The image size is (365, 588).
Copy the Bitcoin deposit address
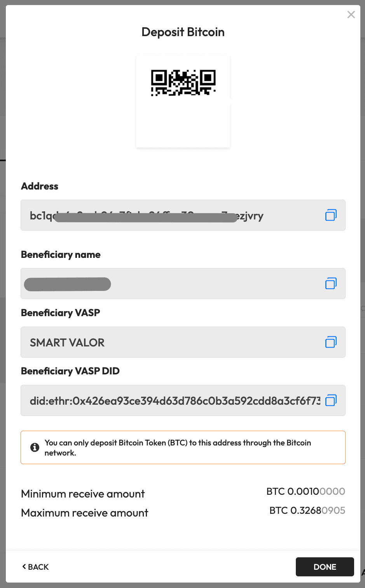click(331, 215)
